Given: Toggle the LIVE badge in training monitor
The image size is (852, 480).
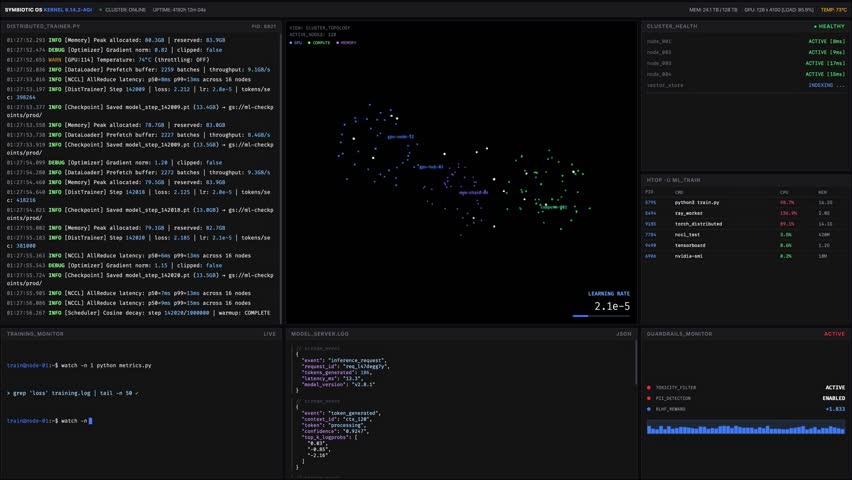Looking at the screenshot, I should 269,333.
